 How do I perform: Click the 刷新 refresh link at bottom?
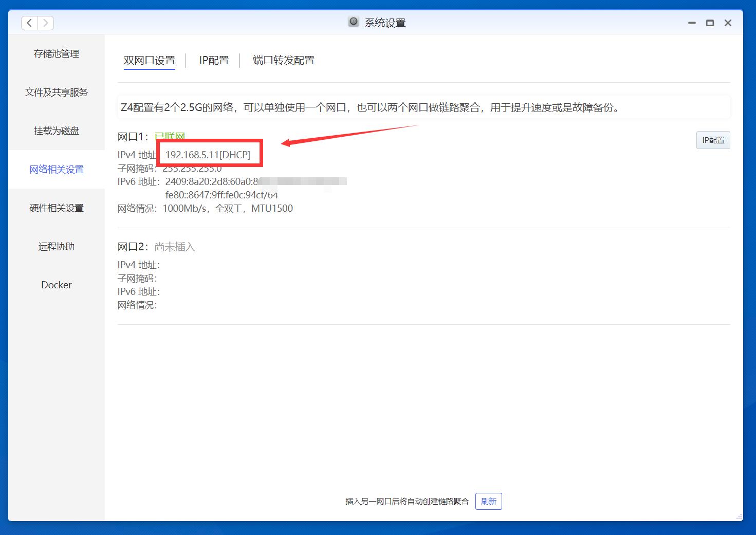488,501
